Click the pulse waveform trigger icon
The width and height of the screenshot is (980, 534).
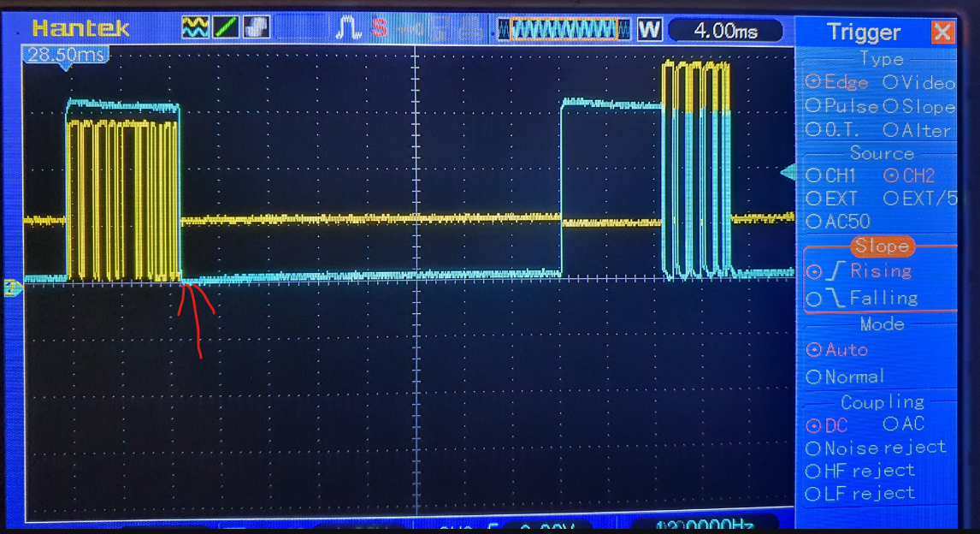[348, 28]
